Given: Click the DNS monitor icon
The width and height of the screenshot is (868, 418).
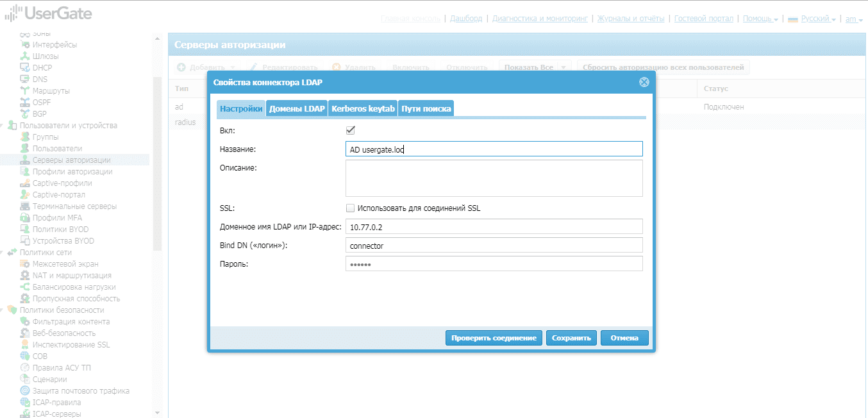Looking at the screenshot, I should 25,79.
